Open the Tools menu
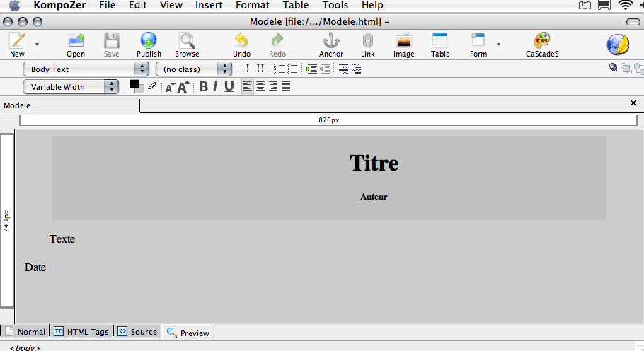Image resolution: width=644 pixels, height=351 pixels. (335, 5)
